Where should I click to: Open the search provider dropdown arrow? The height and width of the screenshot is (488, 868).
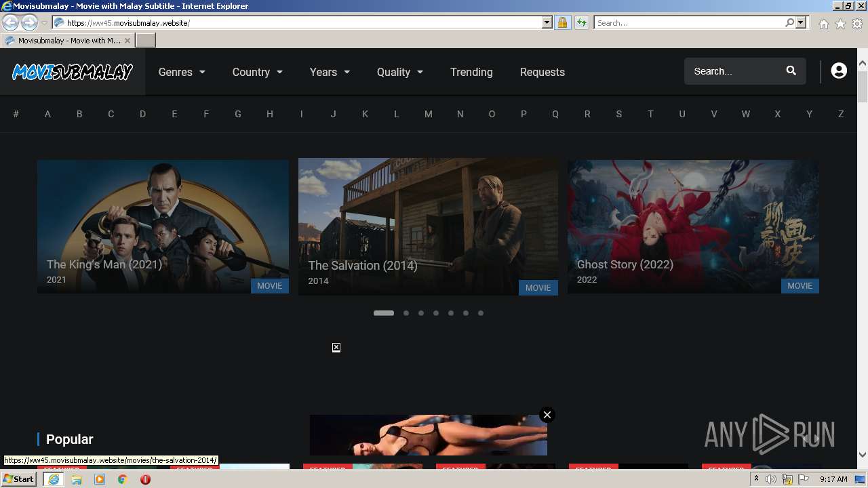pyautogui.click(x=801, y=22)
